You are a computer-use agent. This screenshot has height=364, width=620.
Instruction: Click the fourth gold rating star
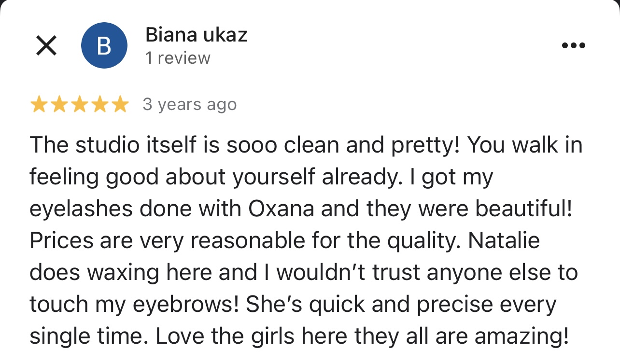[100, 105]
